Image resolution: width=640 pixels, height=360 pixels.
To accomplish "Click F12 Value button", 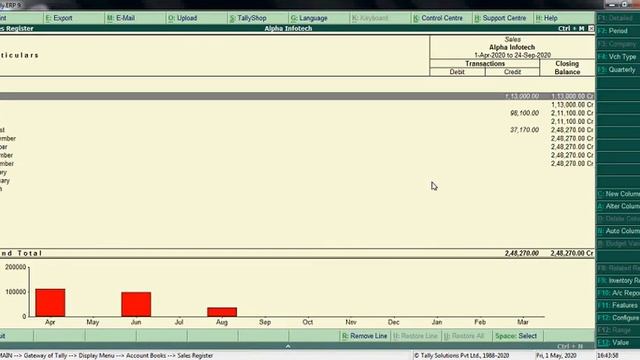I will tap(618, 342).
